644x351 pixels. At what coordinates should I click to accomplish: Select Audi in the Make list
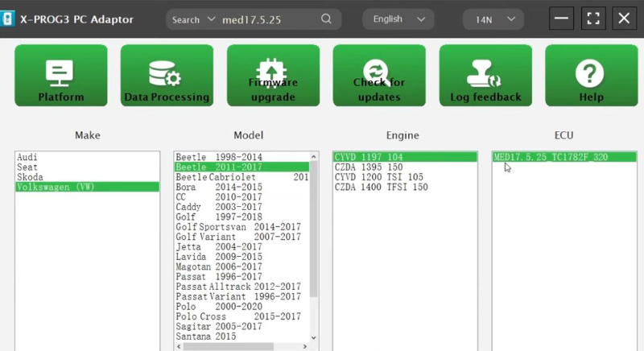87,157
